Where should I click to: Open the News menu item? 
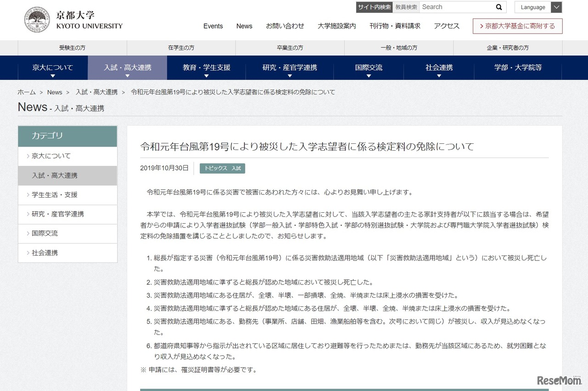tap(244, 26)
